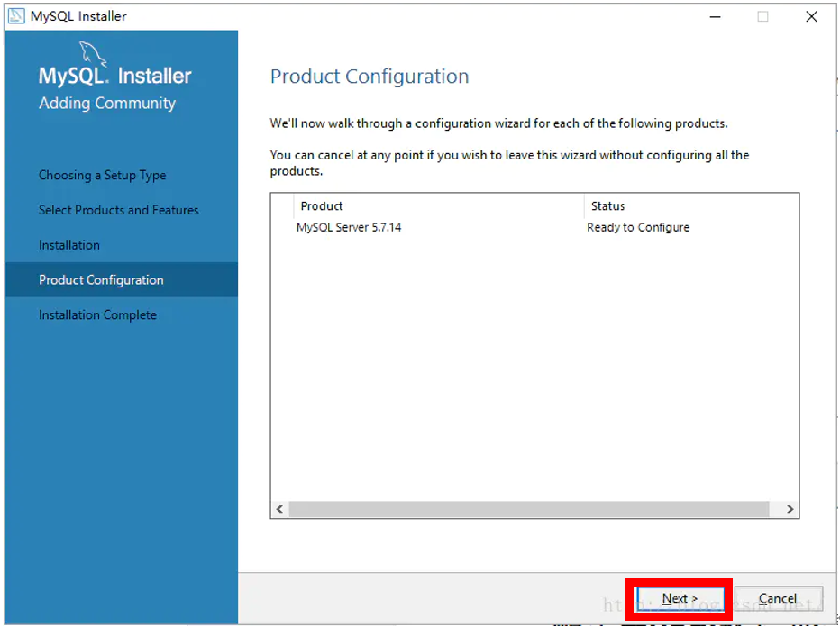Minimize the MySQL Installer window
The height and width of the screenshot is (628, 840).
715,16
